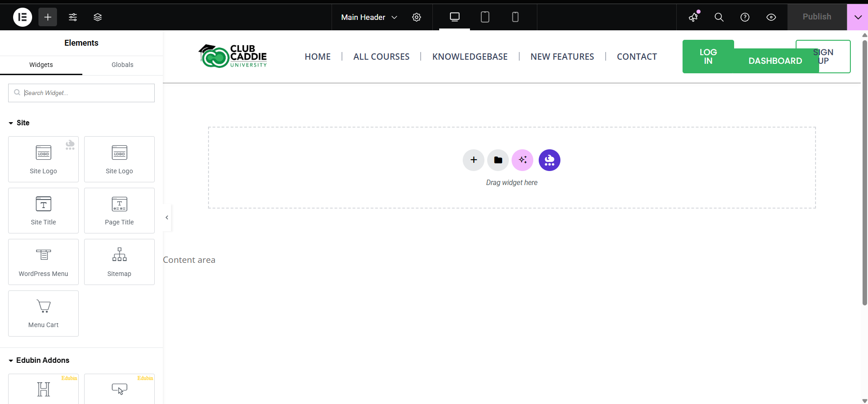Click the CONTACT nav link
Screen dimensions: 868x404
pos(637,57)
